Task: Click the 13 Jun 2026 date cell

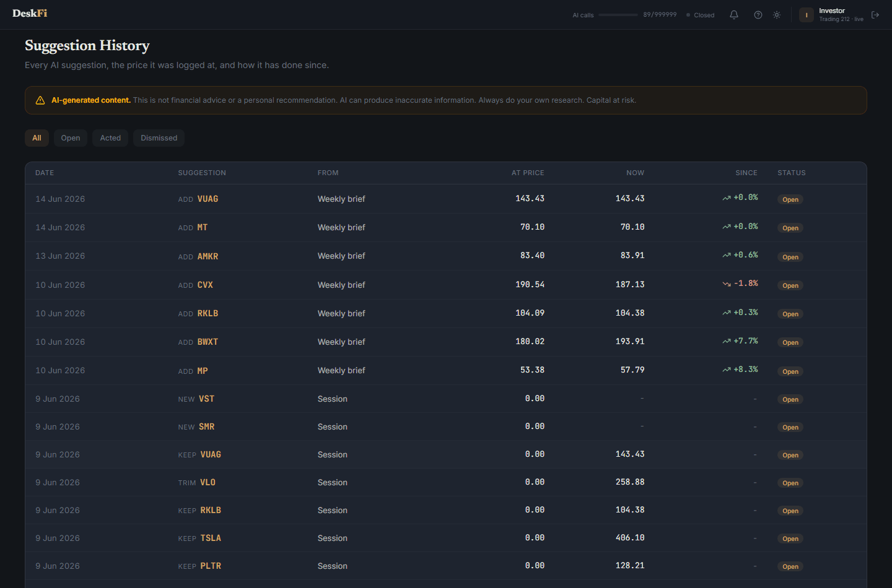Action: (x=60, y=256)
